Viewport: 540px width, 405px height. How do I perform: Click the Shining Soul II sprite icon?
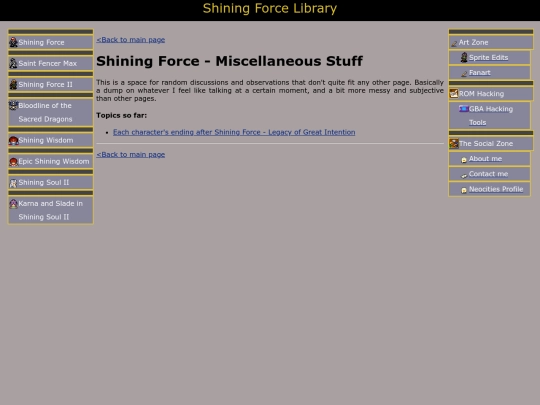(13, 183)
